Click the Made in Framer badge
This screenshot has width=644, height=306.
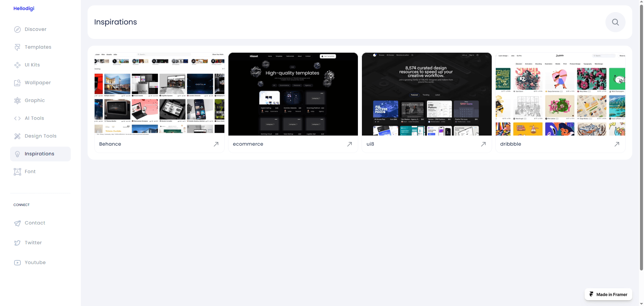(608, 294)
